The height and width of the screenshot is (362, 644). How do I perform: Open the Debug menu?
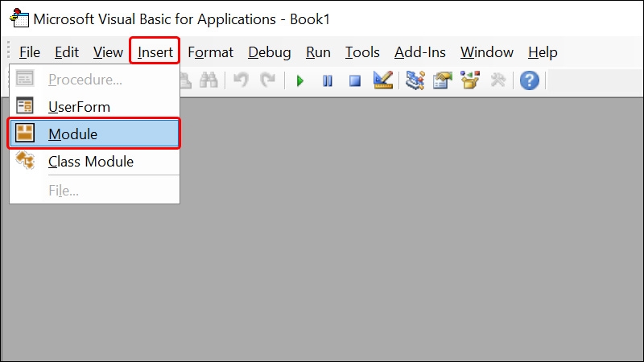click(x=270, y=52)
